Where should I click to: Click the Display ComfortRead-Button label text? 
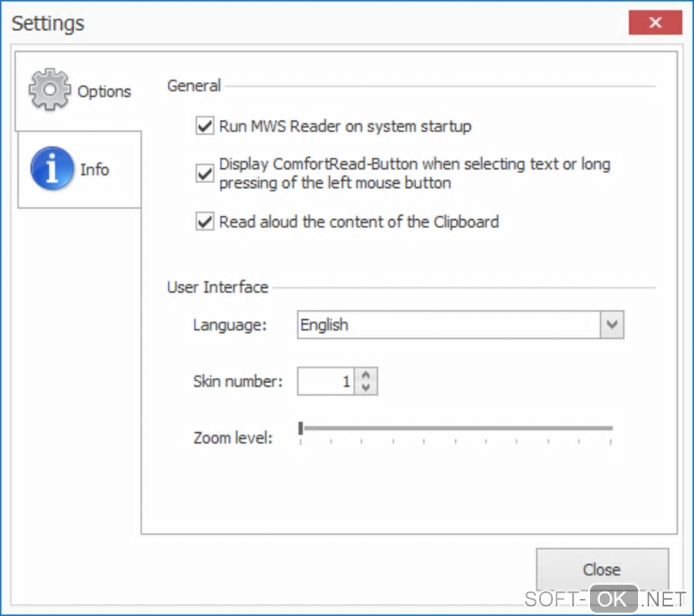pyautogui.click(x=414, y=174)
